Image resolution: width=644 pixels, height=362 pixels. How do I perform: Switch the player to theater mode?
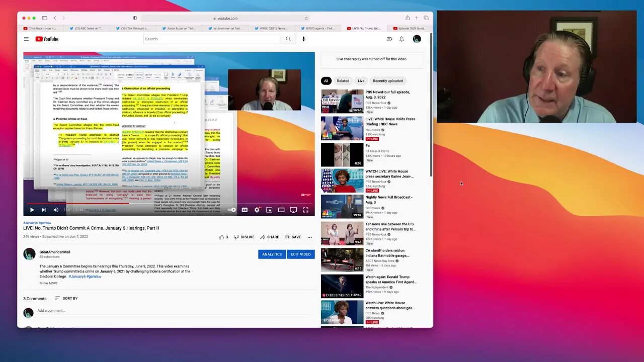click(281, 210)
